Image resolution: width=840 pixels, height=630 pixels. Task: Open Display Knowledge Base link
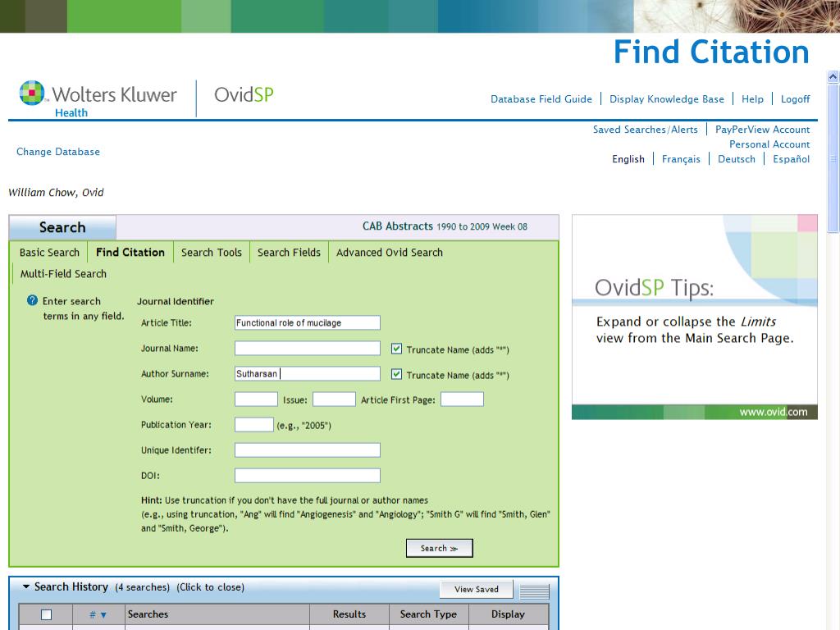click(666, 99)
